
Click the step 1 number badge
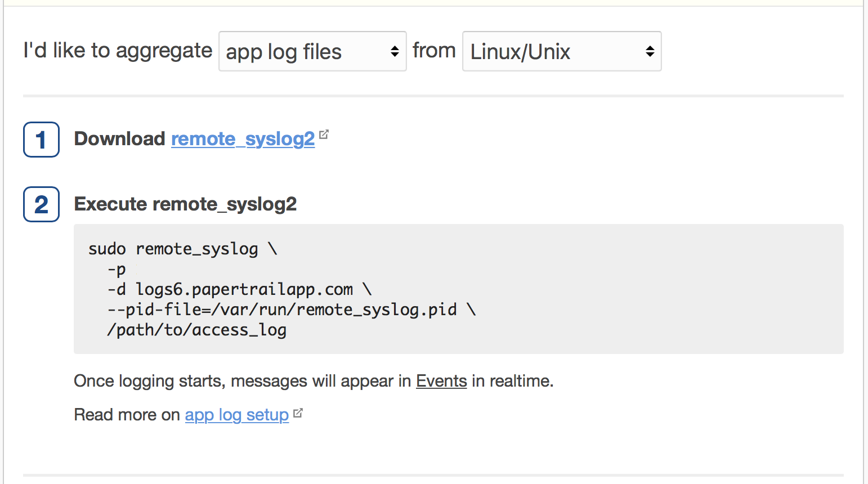[41, 140]
